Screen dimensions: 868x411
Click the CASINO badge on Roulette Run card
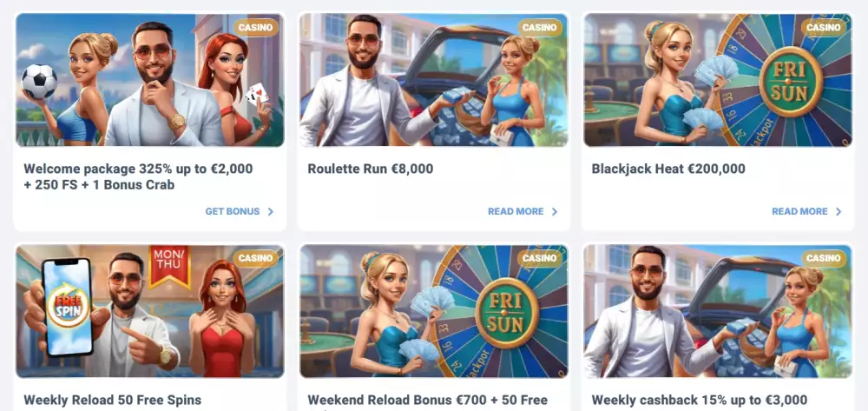pyautogui.click(x=540, y=27)
